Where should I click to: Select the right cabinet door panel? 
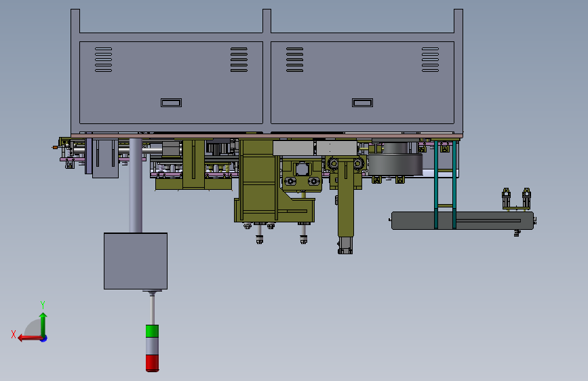coord(363,83)
